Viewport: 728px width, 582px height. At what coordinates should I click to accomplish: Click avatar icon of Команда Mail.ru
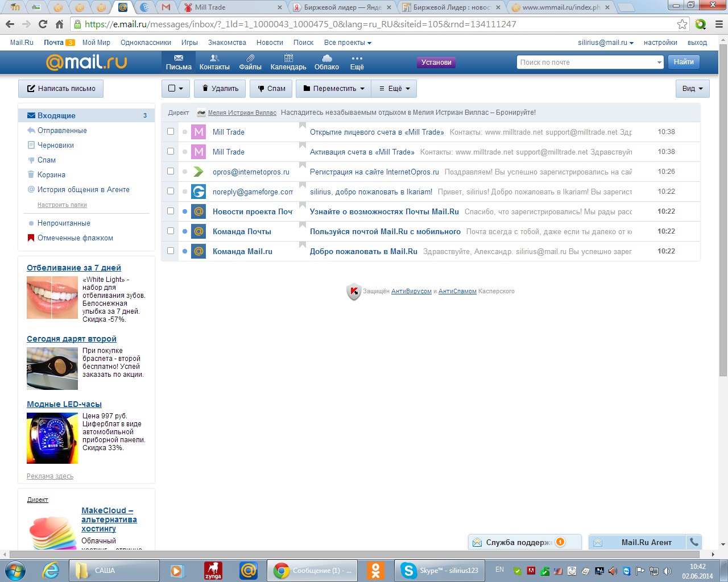tap(198, 251)
